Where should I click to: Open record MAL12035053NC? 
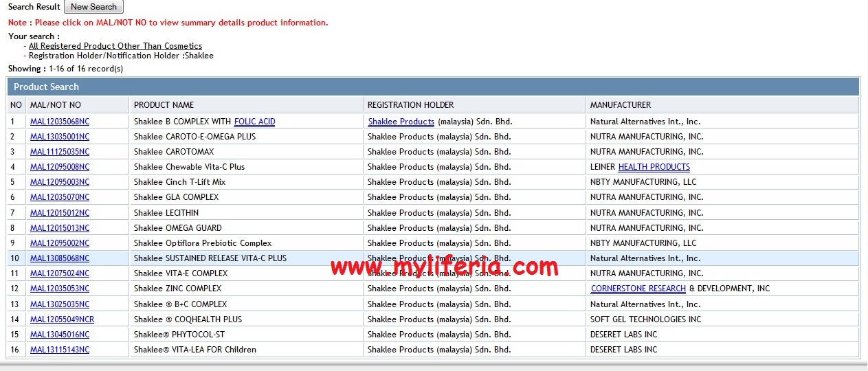[60, 289]
